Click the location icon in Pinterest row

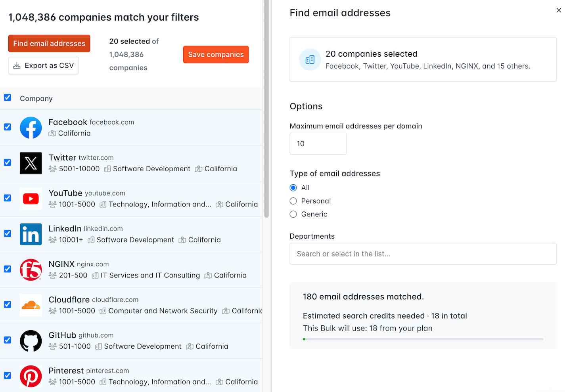[x=219, y=382]
